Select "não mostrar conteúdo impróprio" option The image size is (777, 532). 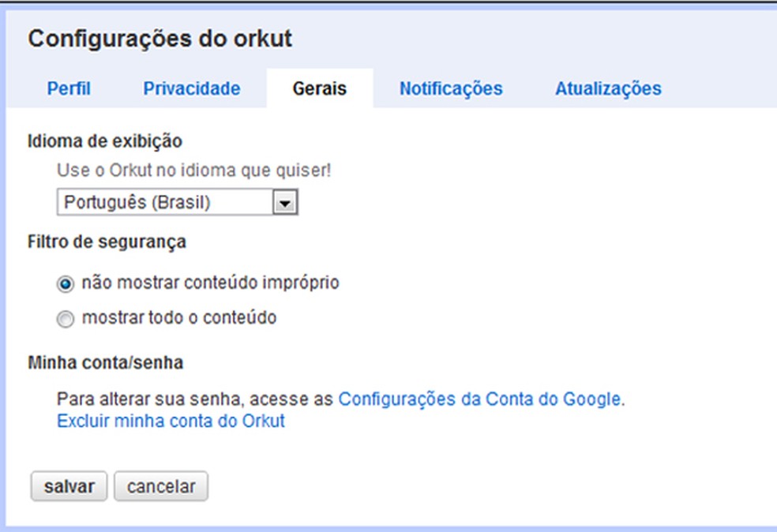66,283
